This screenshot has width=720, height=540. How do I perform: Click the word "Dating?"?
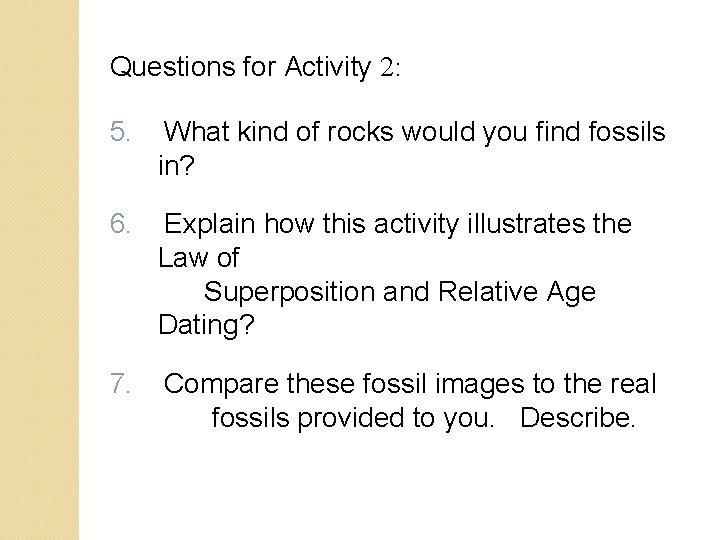coord(207,325)
